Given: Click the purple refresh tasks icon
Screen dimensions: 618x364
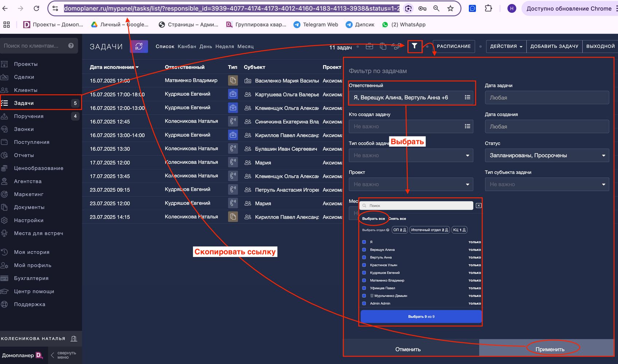Looking at the screenshot, I should 139,46.
